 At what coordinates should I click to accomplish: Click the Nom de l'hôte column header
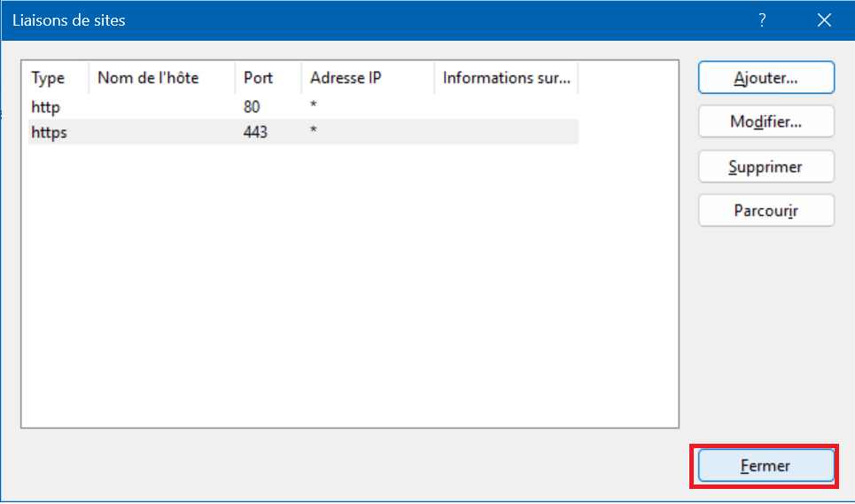tap(148, 78)
